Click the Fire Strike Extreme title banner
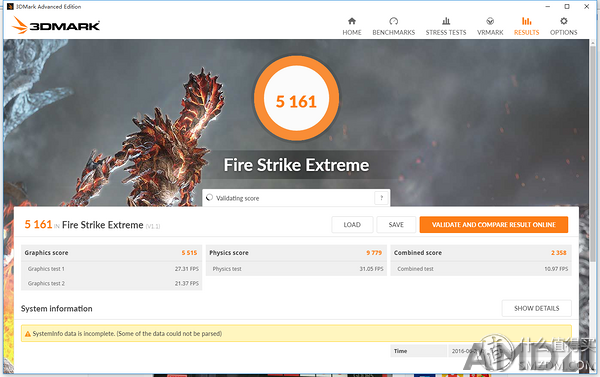Image resolution: width=600 pixels, height=377 pixels. tap(296, 165)
